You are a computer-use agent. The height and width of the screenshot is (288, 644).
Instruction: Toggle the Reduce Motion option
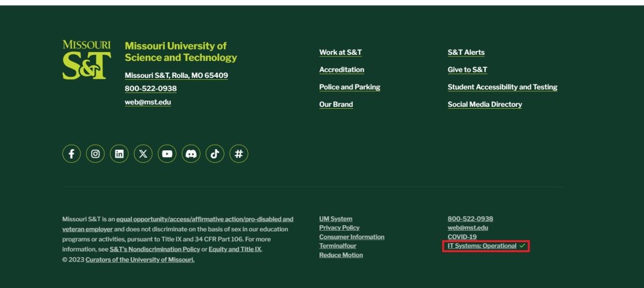tap(341, 255)
